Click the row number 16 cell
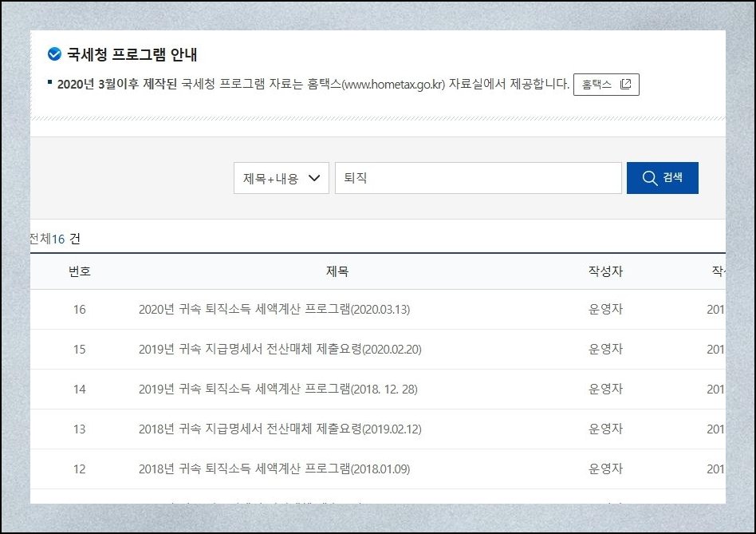756x534 pixels. (x=80, y=309)
